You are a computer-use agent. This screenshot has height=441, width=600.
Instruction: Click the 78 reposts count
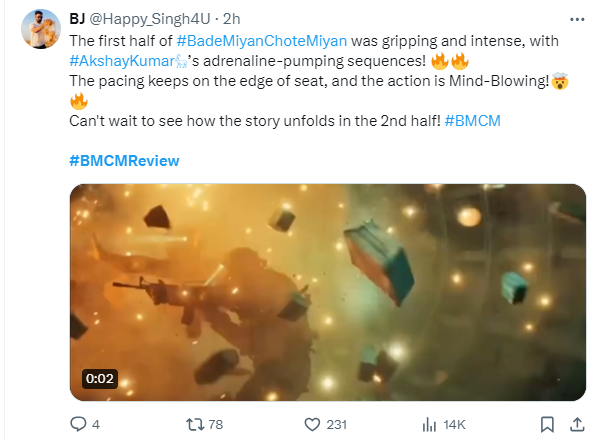[215, 424]
